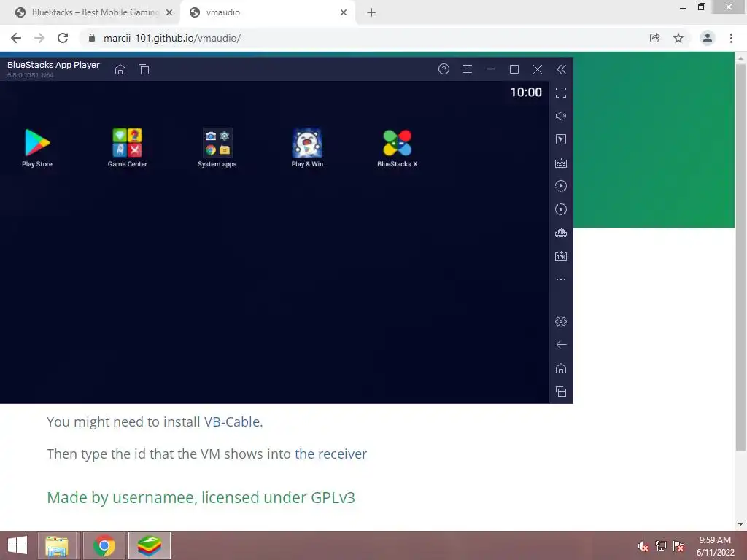Click the page vertical scrollbar thumb
This screenshot has width=747, height=560.
tap(740, 257)
